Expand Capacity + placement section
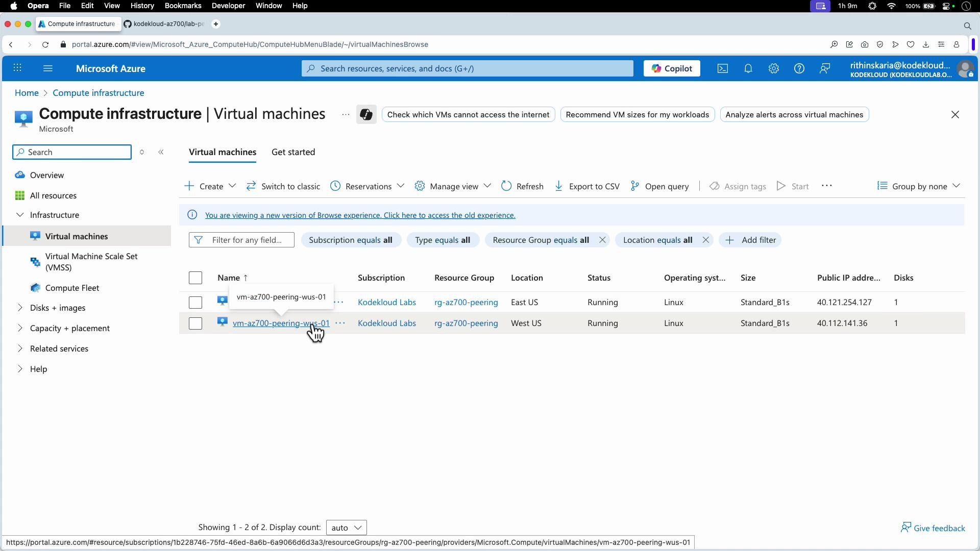This screenshot has height=551, width=980. (x=20, y=328)
